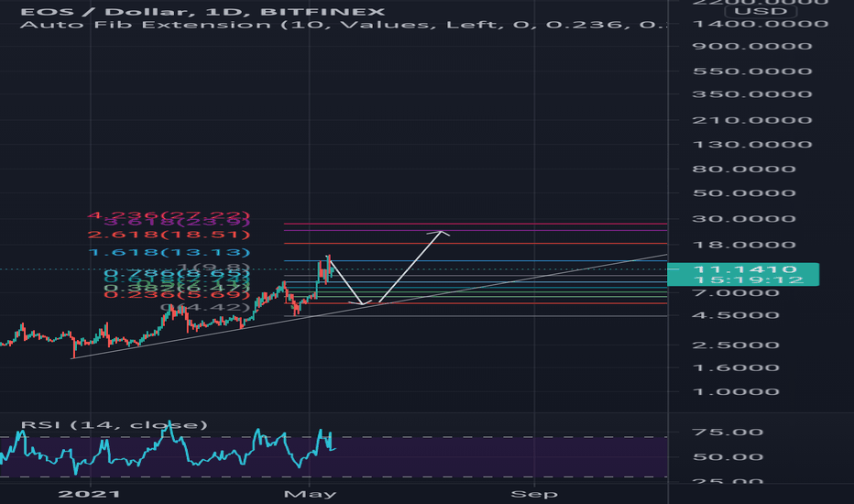Select the 0(4.42) fib level label
This screenshot has width=854, height=504.
[204, 307]
